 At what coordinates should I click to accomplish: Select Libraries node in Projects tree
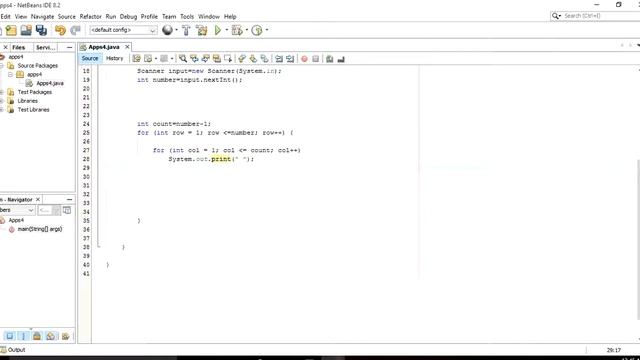(x=27, y=101)
